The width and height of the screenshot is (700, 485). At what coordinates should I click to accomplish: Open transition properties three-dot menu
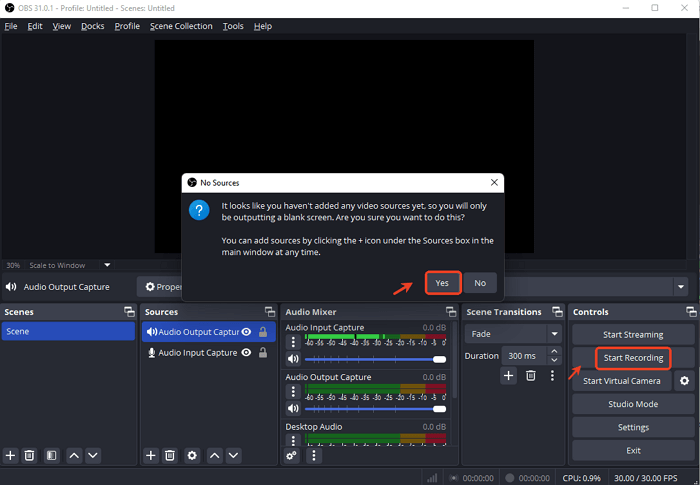pos(552,376)
